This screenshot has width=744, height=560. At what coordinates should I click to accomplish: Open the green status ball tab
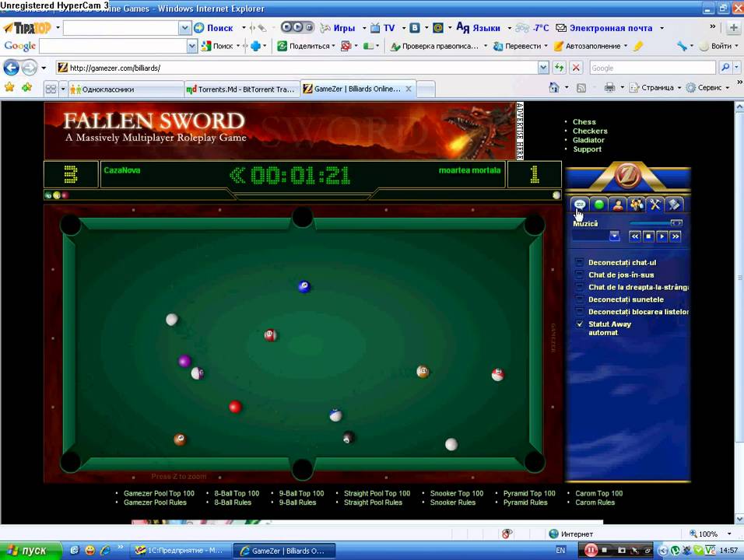(598, 205)
